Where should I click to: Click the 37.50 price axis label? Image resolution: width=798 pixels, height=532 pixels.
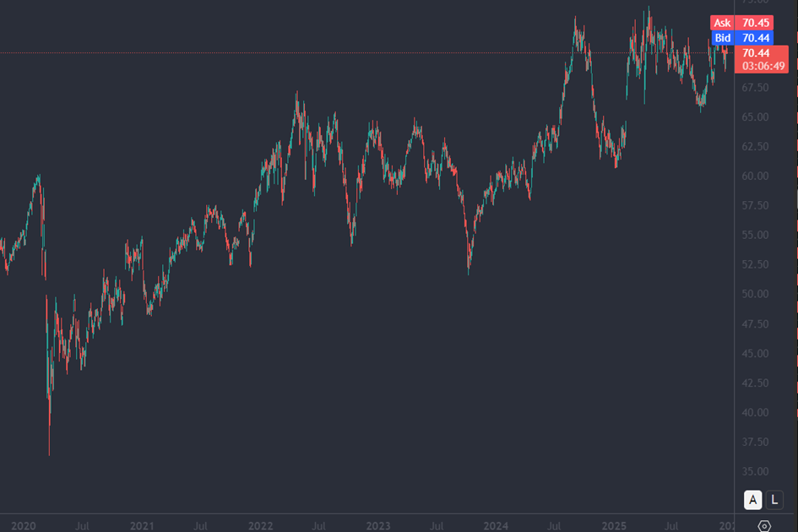(x=755, y=442)
